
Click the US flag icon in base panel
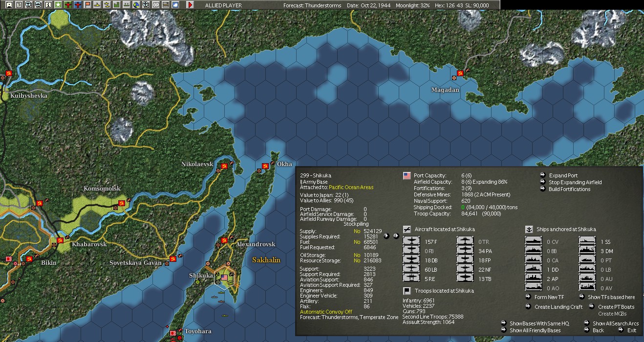click(407, 175)
